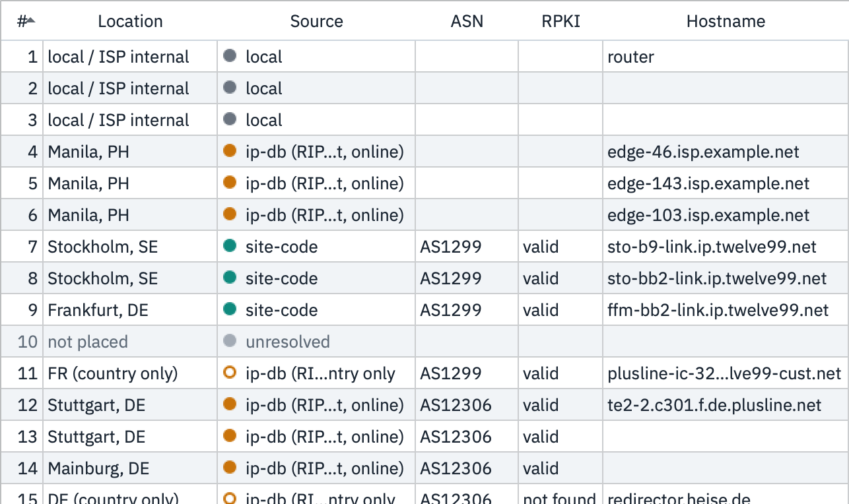Select the 'router' hostname cell
The image size is (849, 504).
(726, 57)
